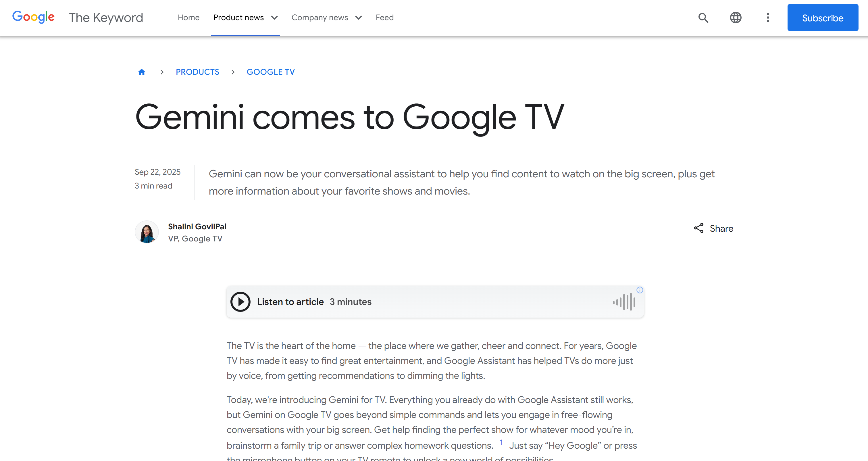Expand the Product news dropdown chevron
Image resolution: width=868 pixels, height=461 pixels.
pyautogui.click(x=275, y=18)
